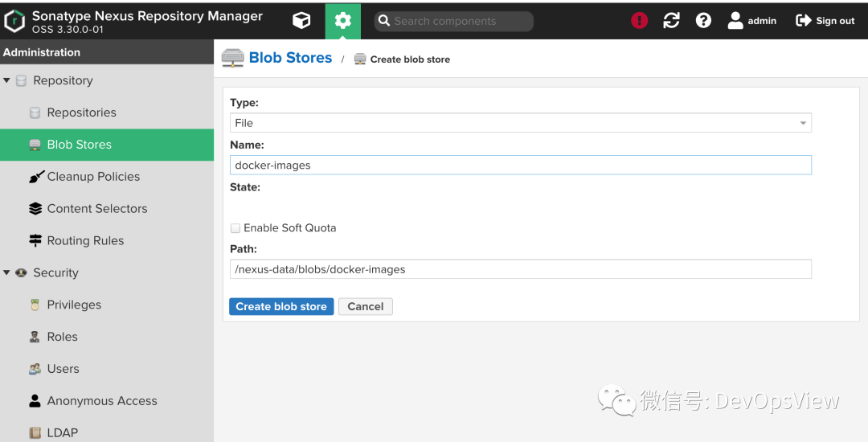Click the Sign out arrow icon

click(803, 21)
